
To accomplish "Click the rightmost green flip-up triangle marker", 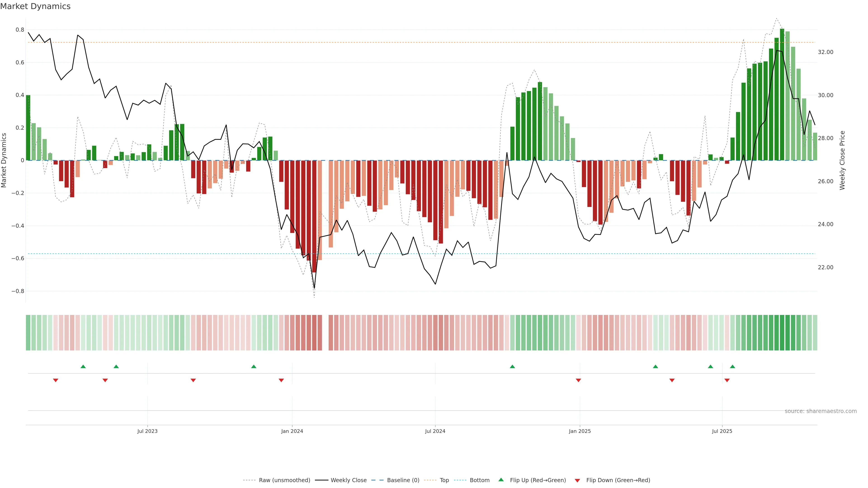I will 733,366.
